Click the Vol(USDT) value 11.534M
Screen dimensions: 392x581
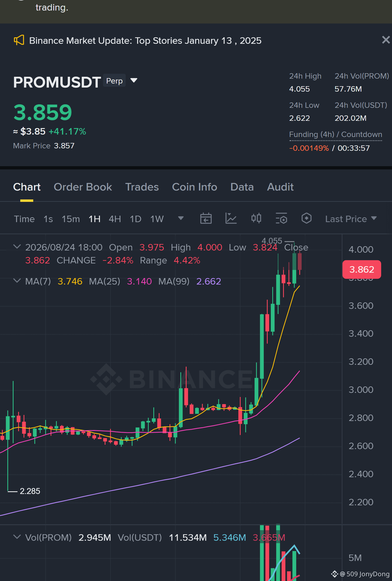point(188,537)
